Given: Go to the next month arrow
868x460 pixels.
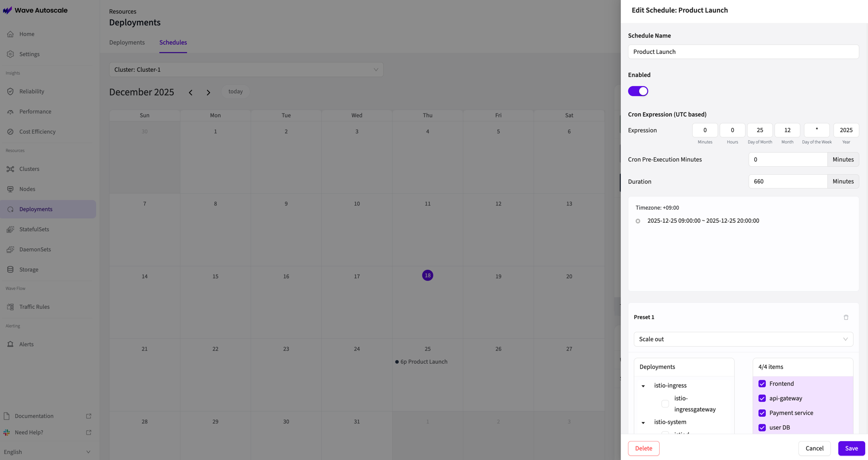Looking at the screenshot, I should pos(208,93).
